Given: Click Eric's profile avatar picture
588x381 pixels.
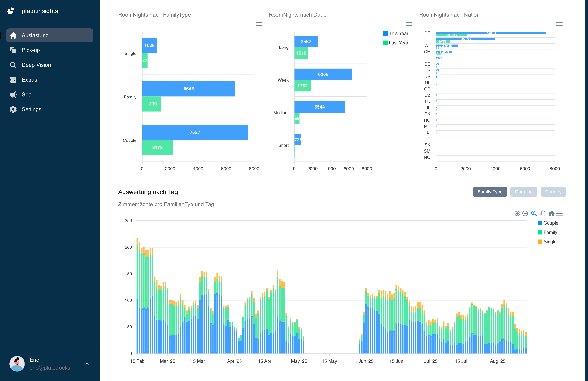Looking at the screenshot, I should [17, 364].
